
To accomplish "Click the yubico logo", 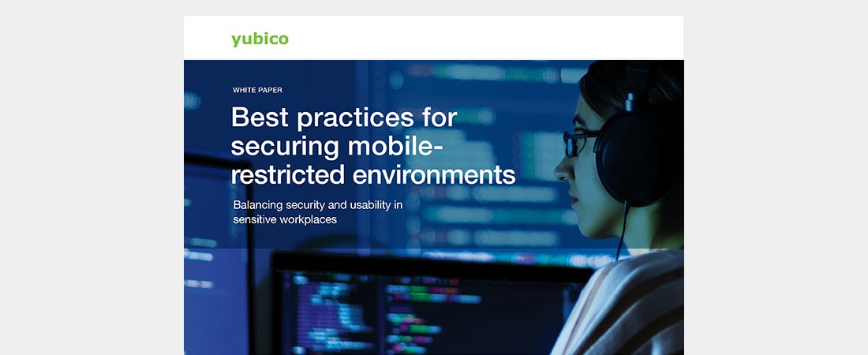I will click(260, 39).
